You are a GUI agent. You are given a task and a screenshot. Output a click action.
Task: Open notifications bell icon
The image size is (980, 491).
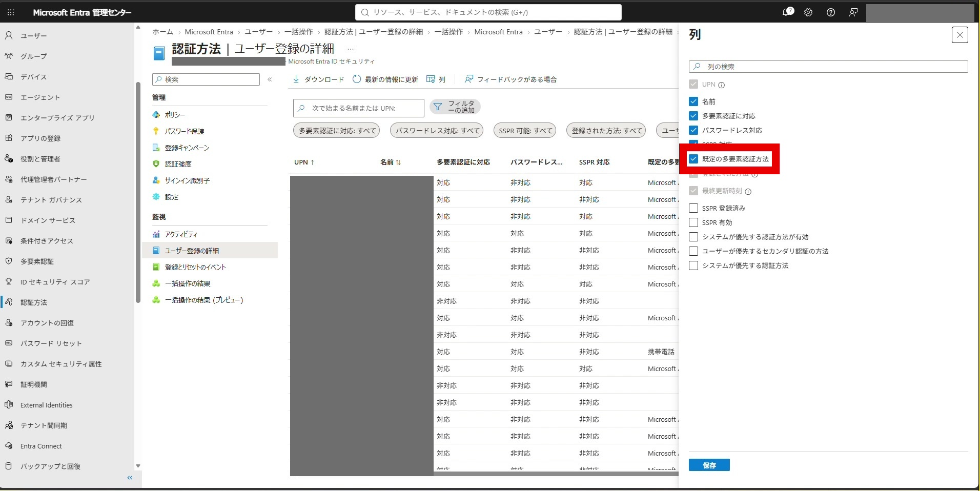tap(787, 12)
